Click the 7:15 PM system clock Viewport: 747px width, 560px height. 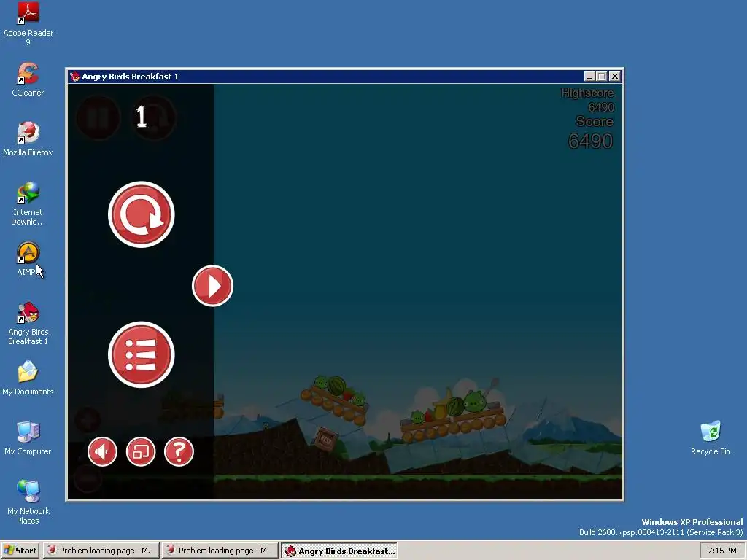tap(721, 551)
